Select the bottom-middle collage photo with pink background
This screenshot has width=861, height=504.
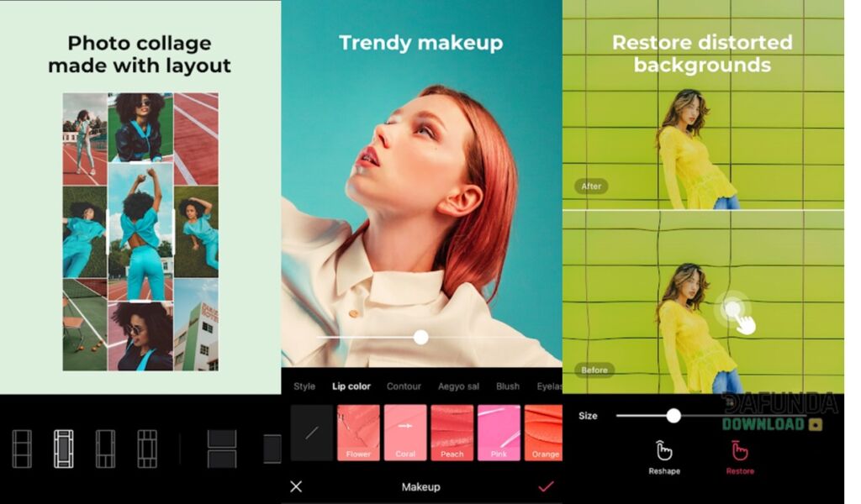pyautogui.click(x=140, y=336)
